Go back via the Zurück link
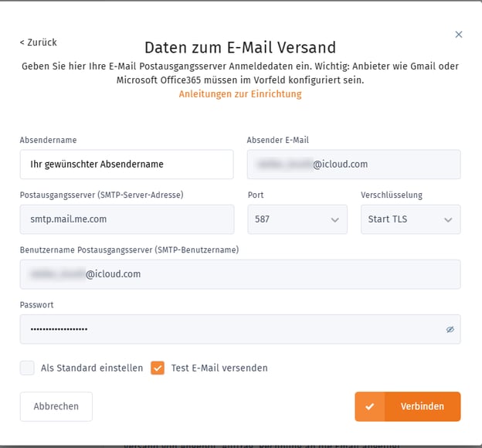The image size is (482, 448). coord(38,42)
